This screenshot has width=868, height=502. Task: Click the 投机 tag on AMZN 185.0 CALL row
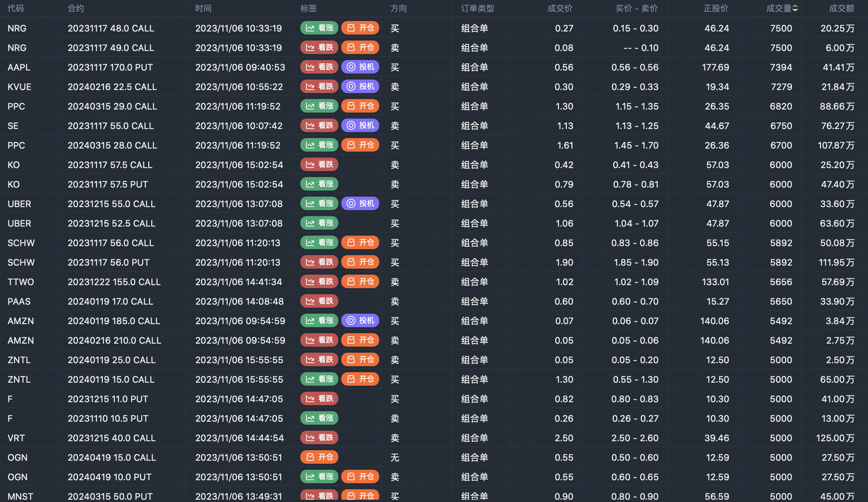click(x=360, y=321)
